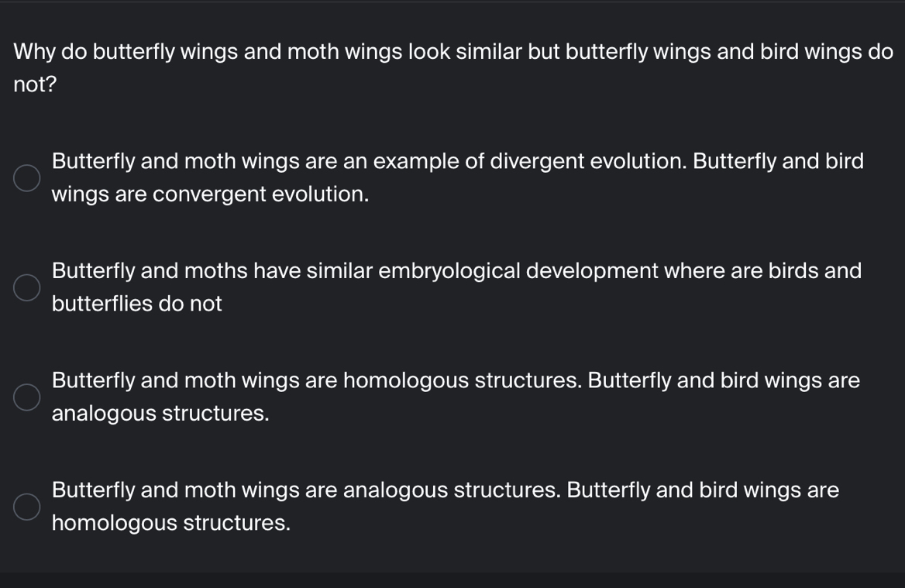Click the 'Butterfly and moths have similar embryological' line
This screenshot has width=905, height=588.
(456, 271)
